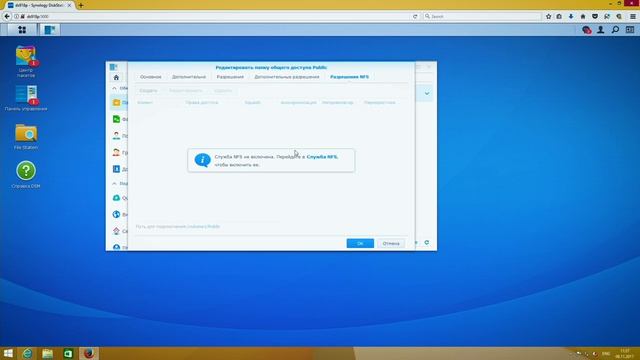Open the DSM Main Menu grid icon
Screen dimensions: 640x360
tap(22, 29)
